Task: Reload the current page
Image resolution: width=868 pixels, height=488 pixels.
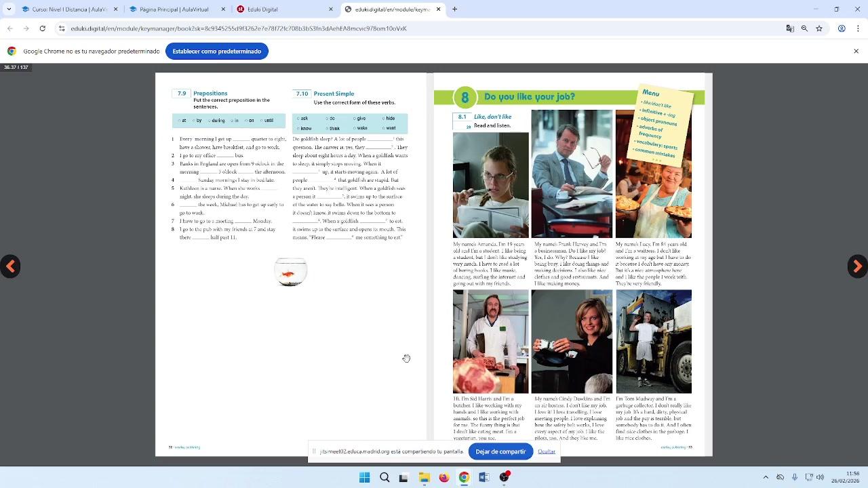Action: [x=43, y=28]
